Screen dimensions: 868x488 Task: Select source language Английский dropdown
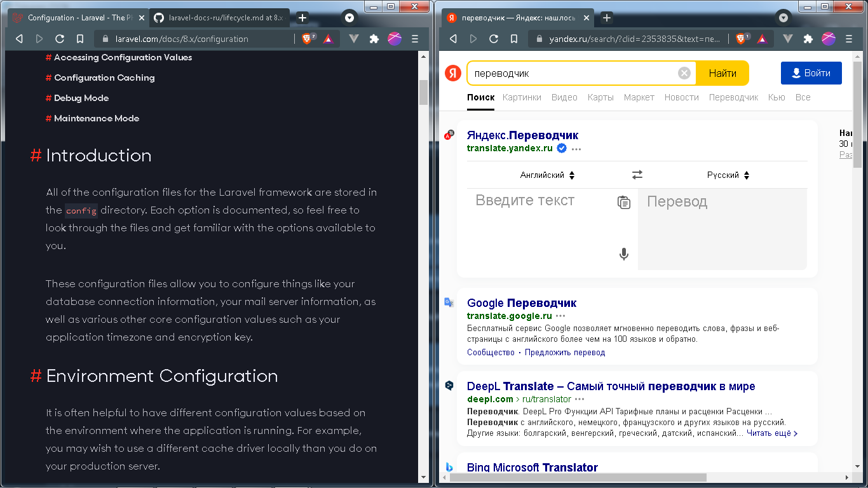tap(547, 175)
